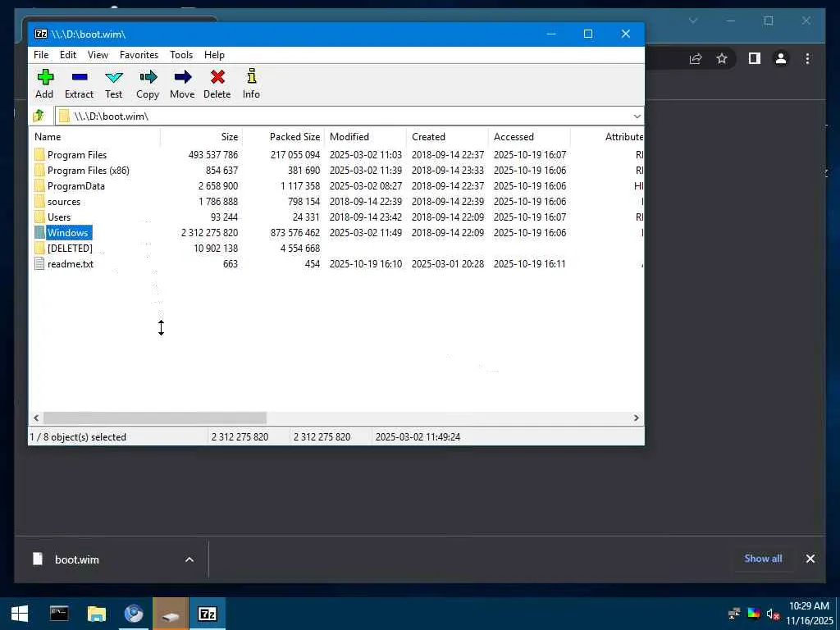Click the scroll left arrow
840x630 pixels.
pyautogui.click(x=36, y=418)
